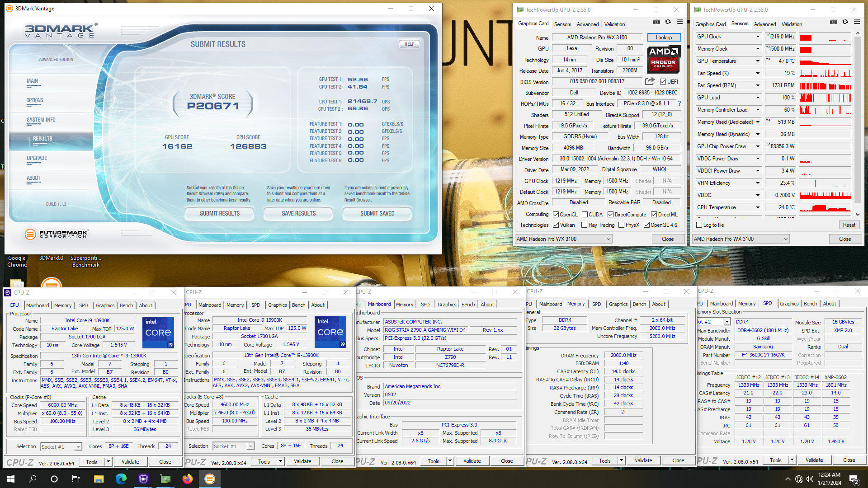Viewport: 868px width, 488px height.
Task: Open the notification center icon
Action: [854, 479]
